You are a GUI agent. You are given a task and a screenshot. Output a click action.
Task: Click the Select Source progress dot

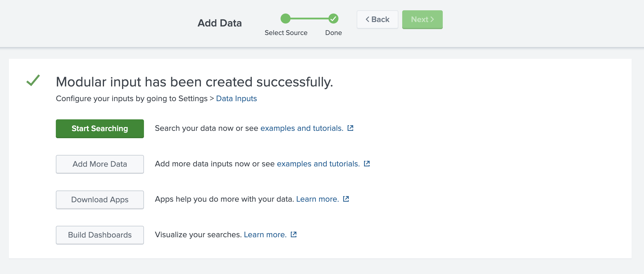286,19
